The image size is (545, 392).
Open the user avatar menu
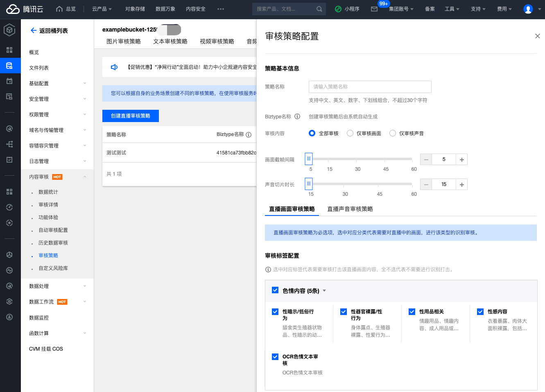tap(528, 9)
